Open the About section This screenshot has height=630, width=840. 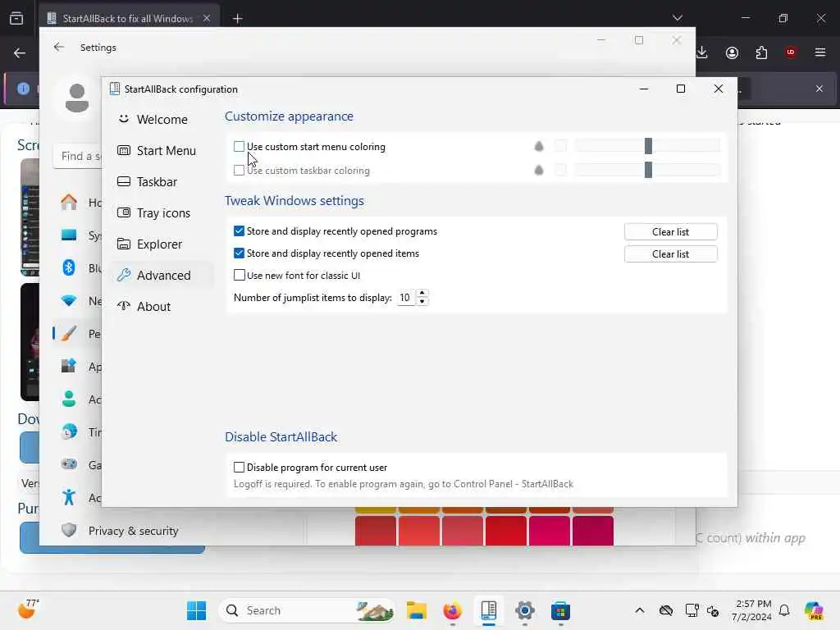pos(162,306)
